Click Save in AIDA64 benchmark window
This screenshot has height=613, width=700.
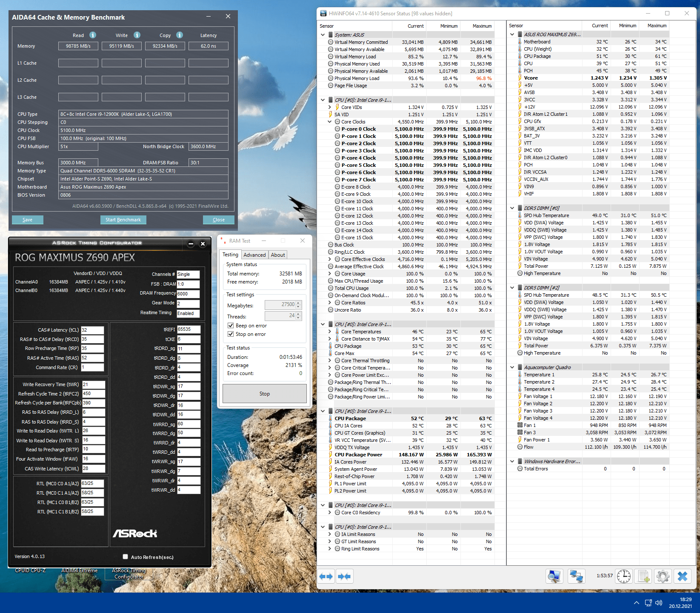coord(28,220)
